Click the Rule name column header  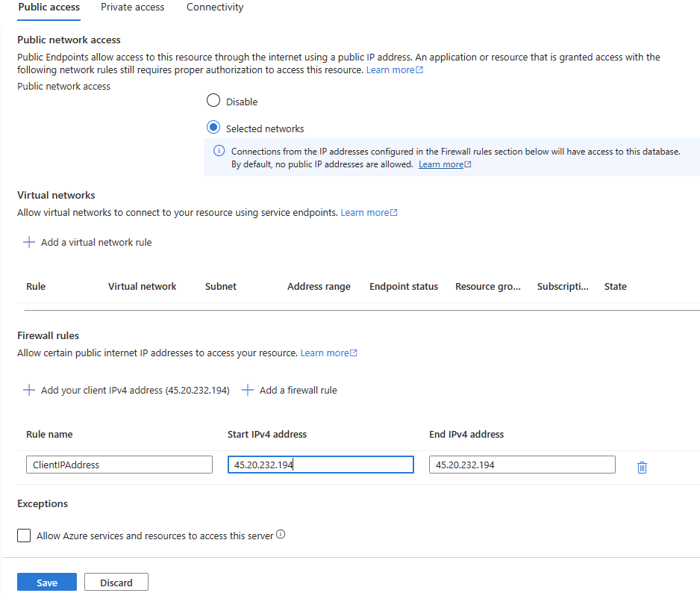tap(49, 434)
